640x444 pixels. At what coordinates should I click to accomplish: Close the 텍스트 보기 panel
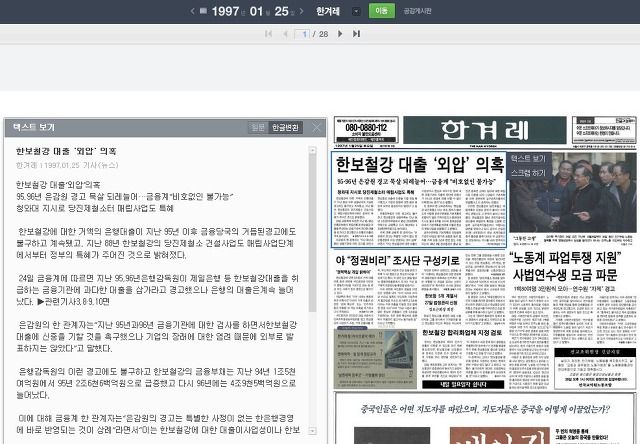tap(317, 127)
